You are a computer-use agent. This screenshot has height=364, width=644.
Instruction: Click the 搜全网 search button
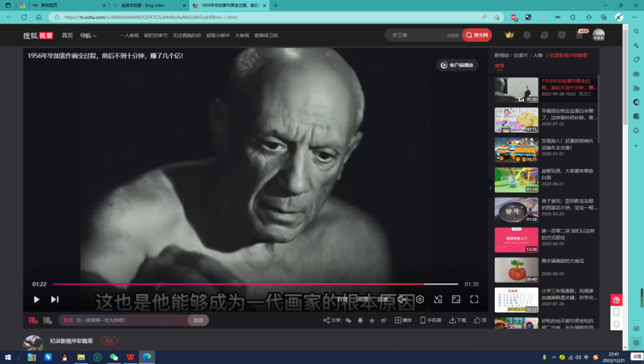pyautogui.click(x=477, y=35)
